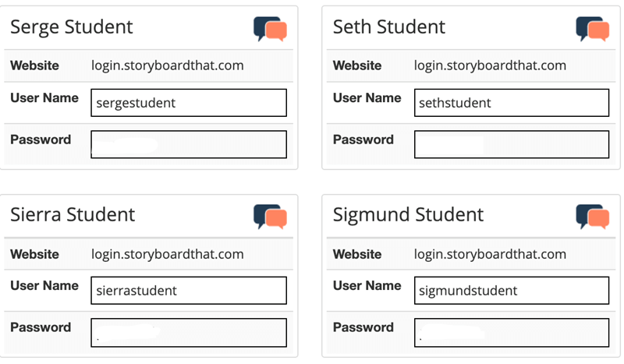
Task: Click Storyboard That icon on Sierra Student card
Action: 270,217
